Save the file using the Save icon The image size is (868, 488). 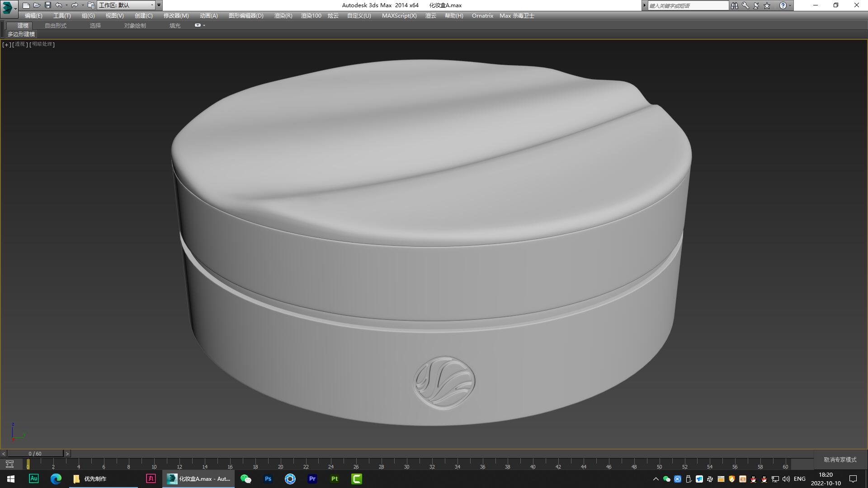click(x=47, y=5)
